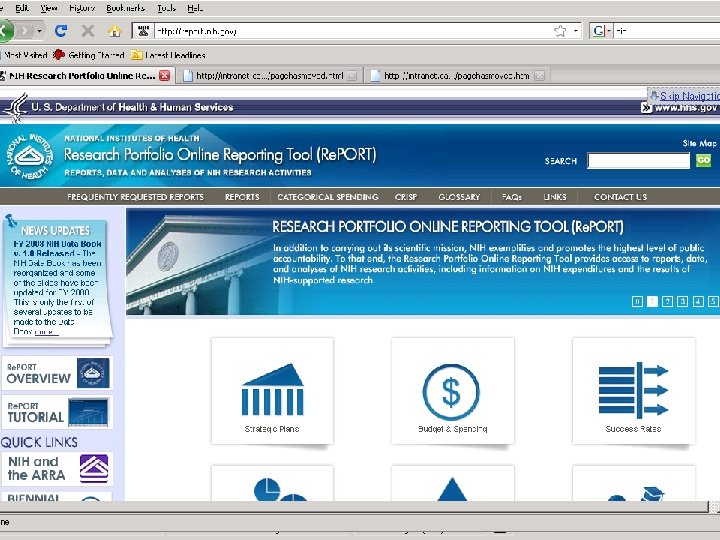Show banner slide 1
The width and height of the screenshot is (720, 540).
point(652,301)
